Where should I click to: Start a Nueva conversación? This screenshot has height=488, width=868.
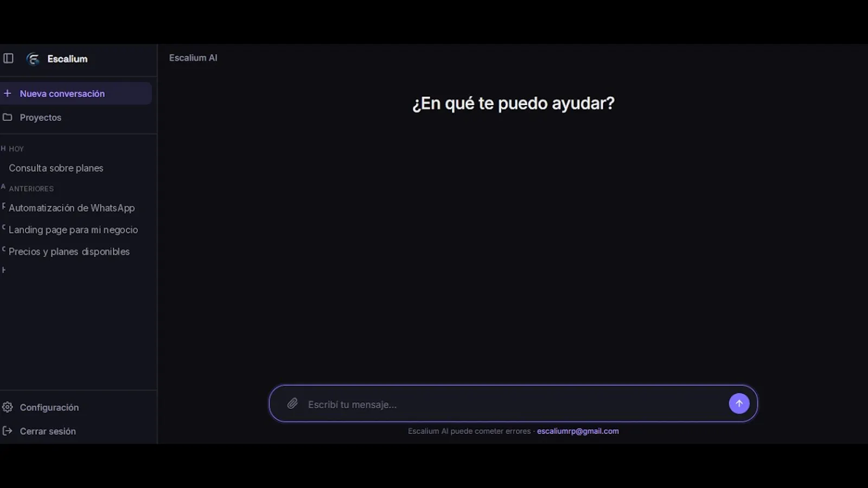coord(76,93)
